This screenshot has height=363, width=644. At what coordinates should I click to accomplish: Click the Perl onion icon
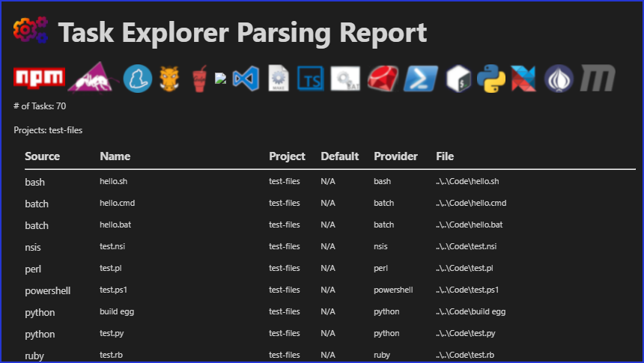tap(559, 78)
